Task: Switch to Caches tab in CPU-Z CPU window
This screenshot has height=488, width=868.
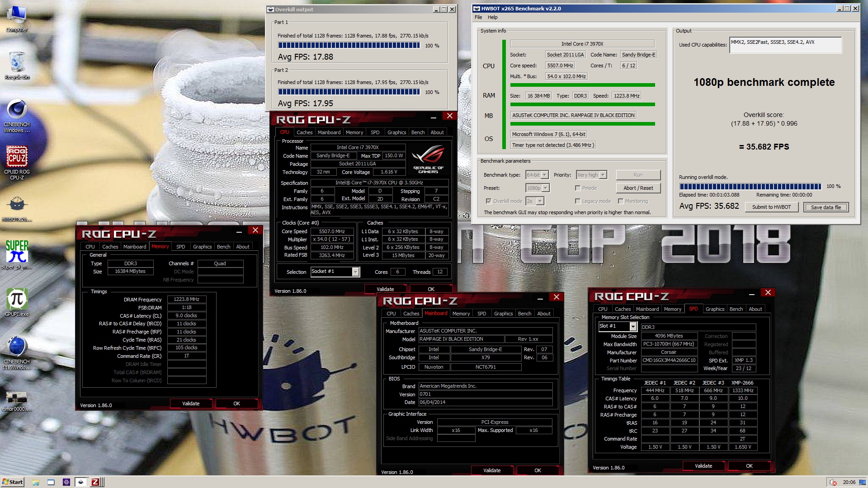Action: pyautogui.click(x=304, y=132)
